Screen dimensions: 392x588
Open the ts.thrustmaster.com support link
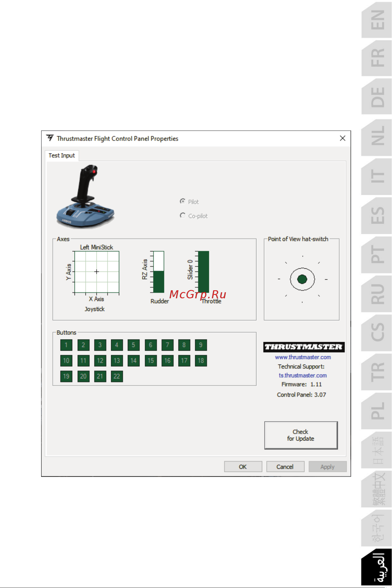302,375
